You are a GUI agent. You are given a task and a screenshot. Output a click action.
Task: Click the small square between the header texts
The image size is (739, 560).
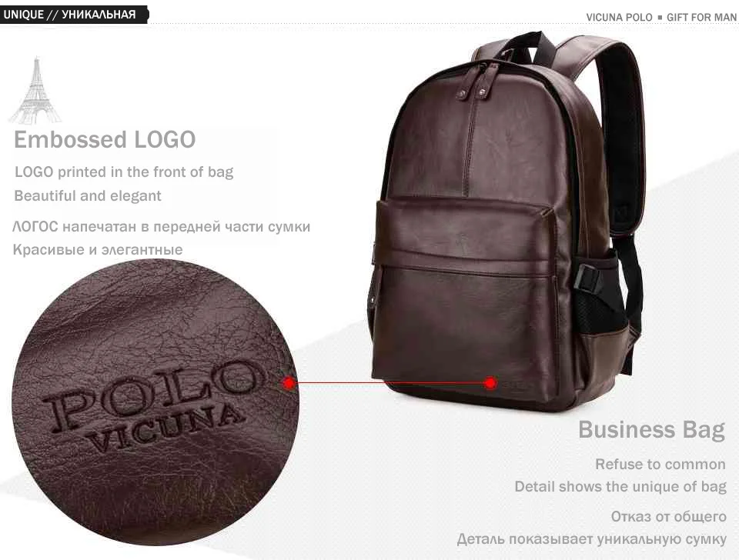660,18
